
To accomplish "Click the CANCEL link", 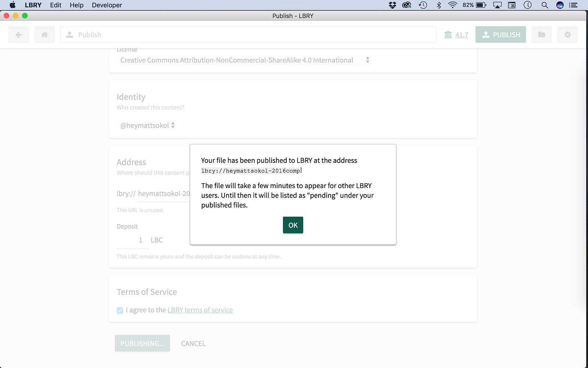I will [193, 343].
